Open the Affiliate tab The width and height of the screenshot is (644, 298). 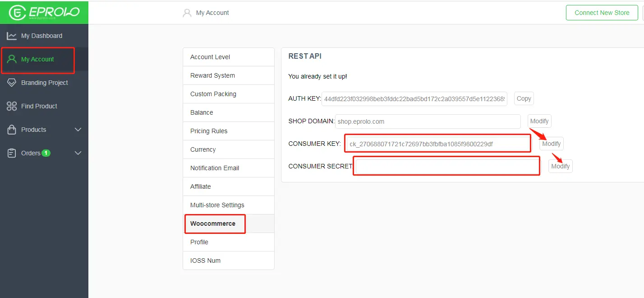click(229, 186)
